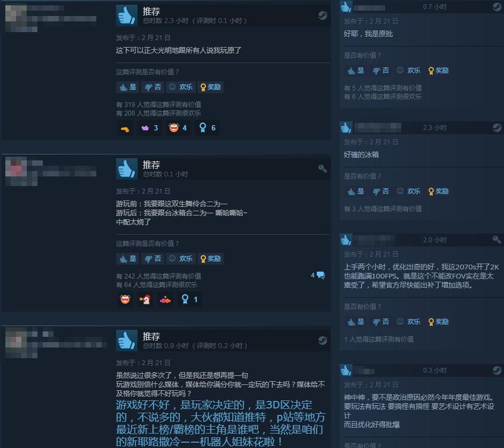The width and height of the screenshot is (504, 448).
Task: Click the blue ribbon award with count 6
Action: [x=207, y=128]
